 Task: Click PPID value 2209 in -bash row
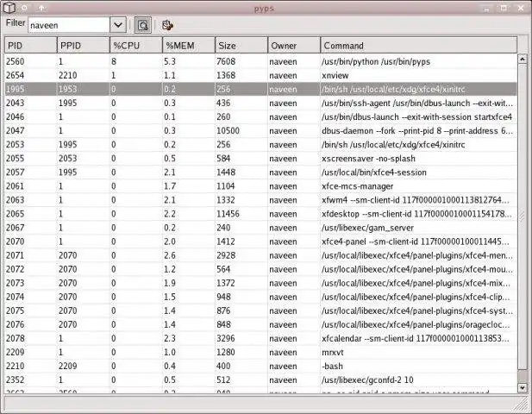[x=68, y=367]
